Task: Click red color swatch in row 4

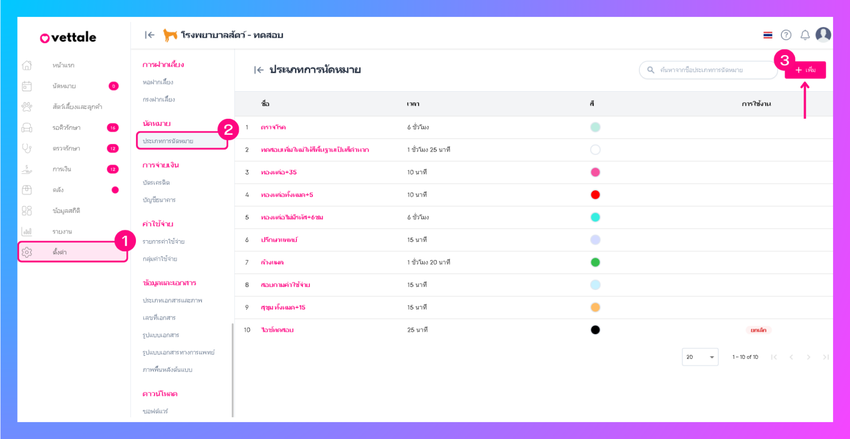Action: [x=595, y=195]
